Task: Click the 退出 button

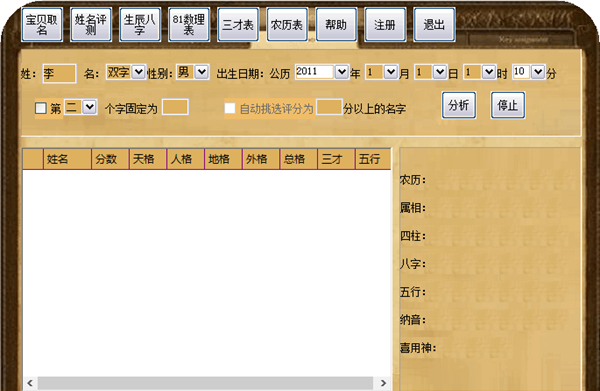Action: [x=434, y=24]
